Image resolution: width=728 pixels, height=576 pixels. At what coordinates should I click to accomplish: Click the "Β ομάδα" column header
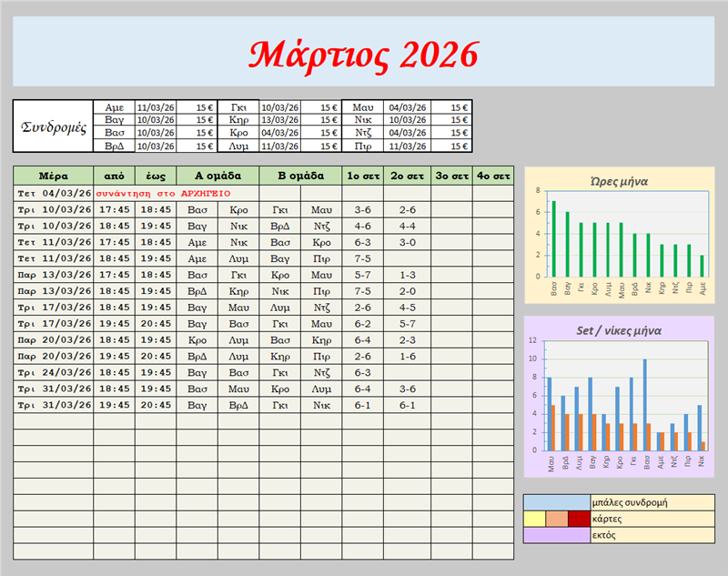point(300,175)
